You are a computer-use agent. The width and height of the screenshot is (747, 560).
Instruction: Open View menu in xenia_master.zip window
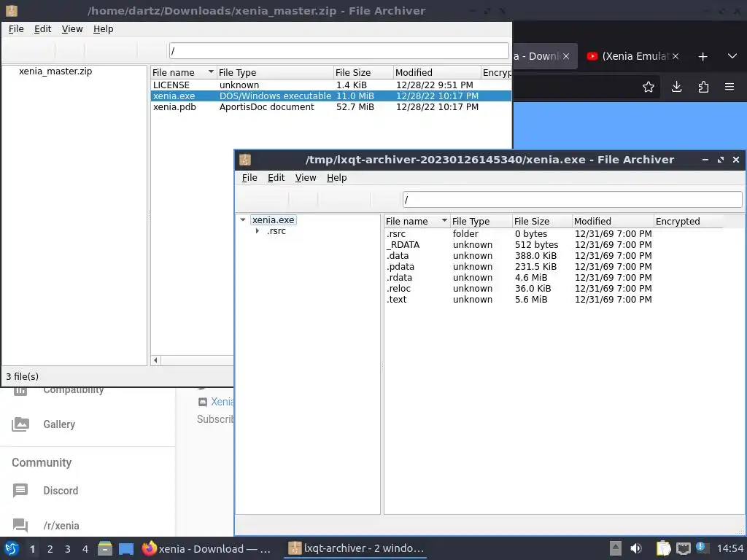pyautogui.click(x=72, y=29)
